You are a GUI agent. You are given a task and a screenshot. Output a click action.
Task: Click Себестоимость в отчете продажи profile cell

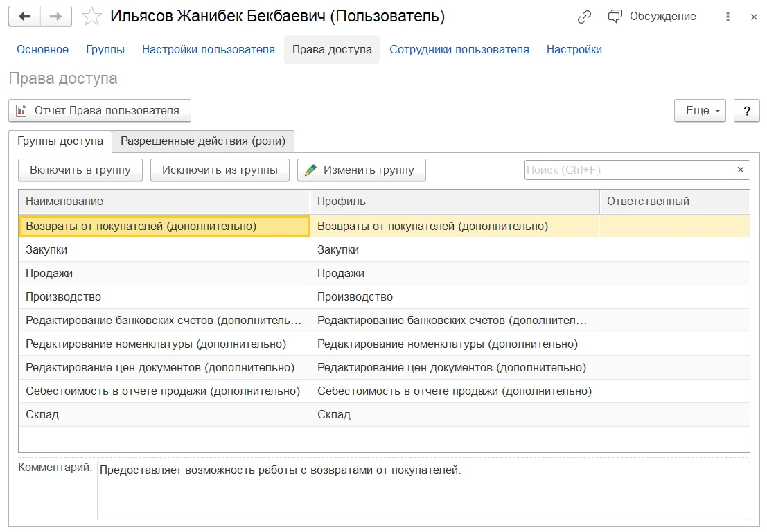tap(455, 391)
